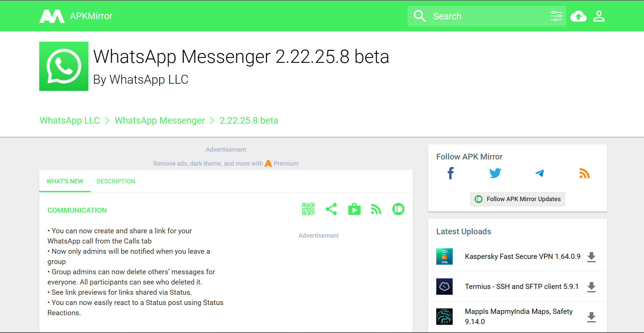The image size is (644, 333).
Task: Click the share icon
Action: point(331,209)
